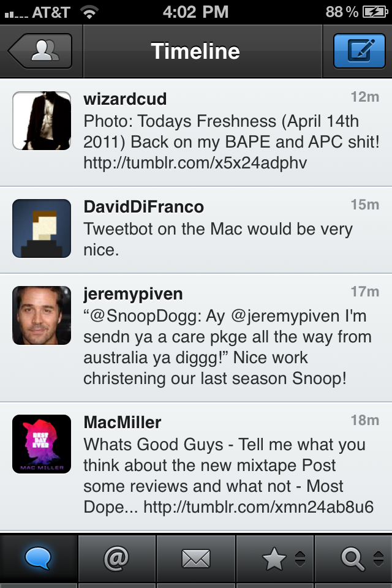Open the Favorites star tab
This screenshot has height=588, width=392.
tap(274, 559)
